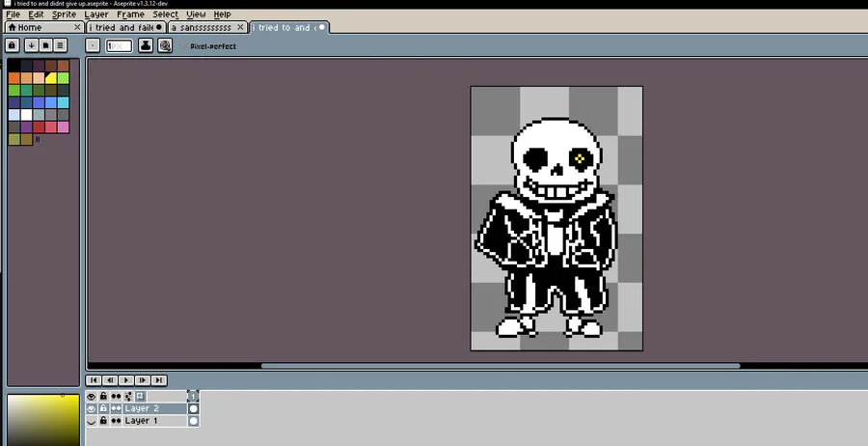
Task: Pick the cyan palette swatch
Action: 63,102
